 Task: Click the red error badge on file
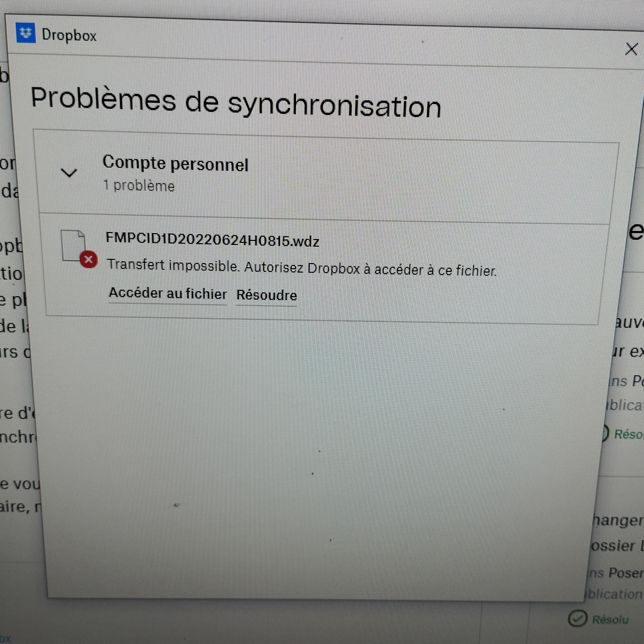pyautogui.click(x=88, y=259)
